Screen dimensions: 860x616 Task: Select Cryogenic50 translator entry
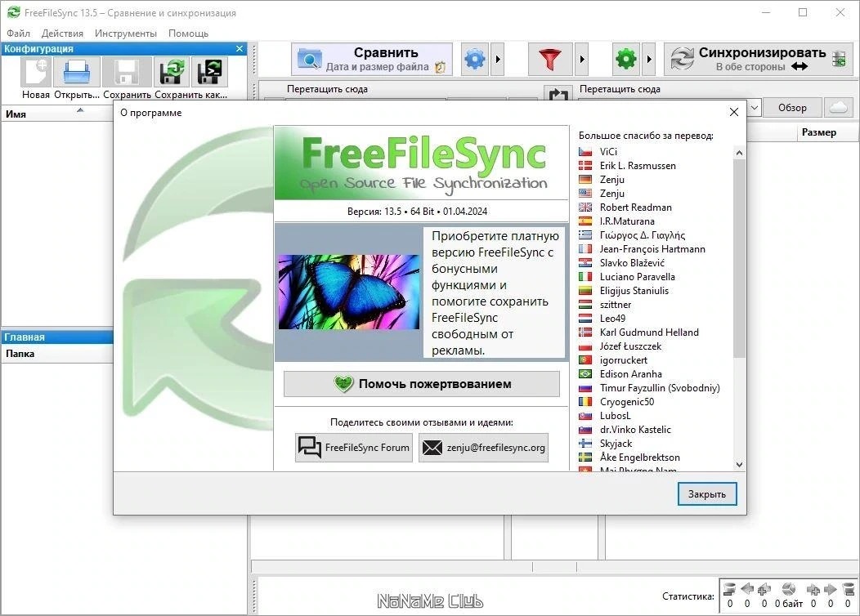(627, 402)
